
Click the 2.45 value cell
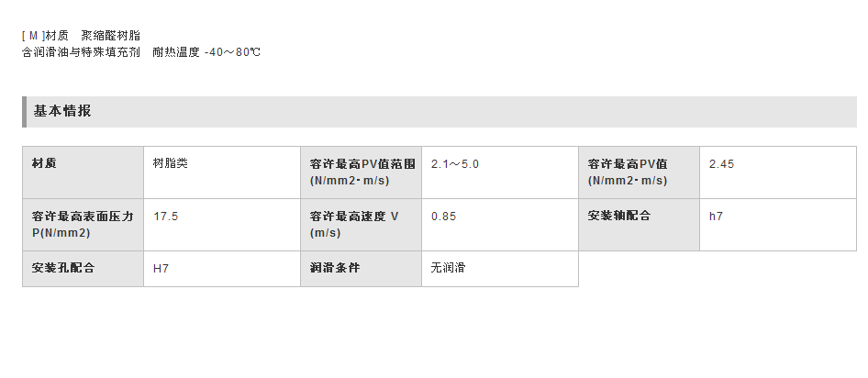click(778, 172)
